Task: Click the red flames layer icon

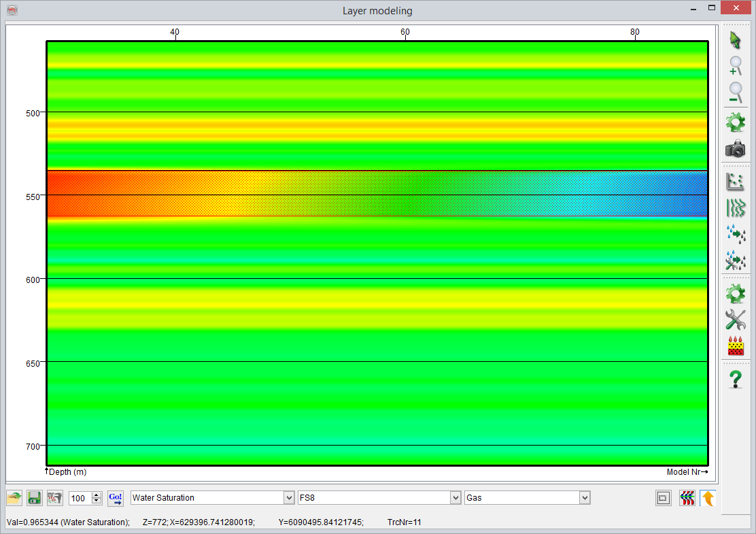Action: point(735,346)
